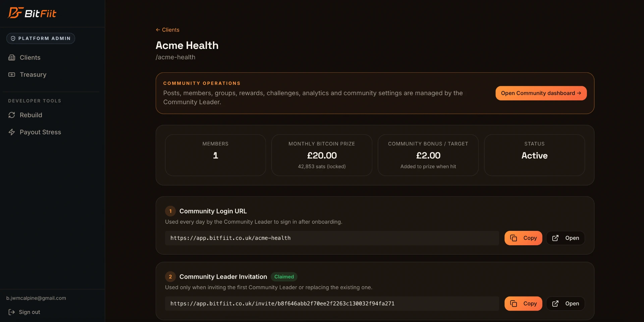Screen dimensions: 644x322
Task: Click the green Claimed status badge
Action: click(x=284, y=277)
